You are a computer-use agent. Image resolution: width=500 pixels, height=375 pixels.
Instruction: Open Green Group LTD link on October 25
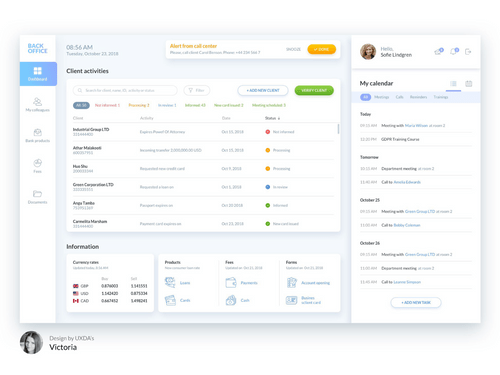click(x=420, y=211)
